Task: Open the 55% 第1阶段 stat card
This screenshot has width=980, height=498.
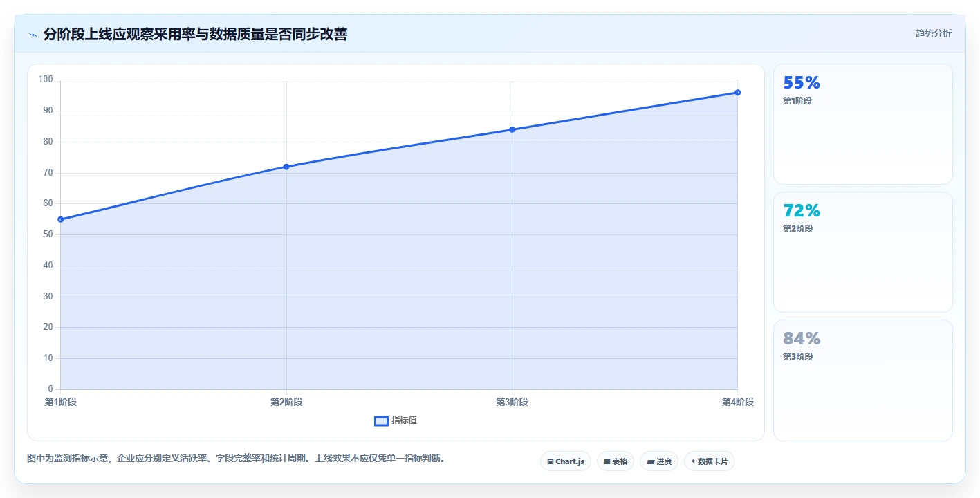Action: point(862,124)
